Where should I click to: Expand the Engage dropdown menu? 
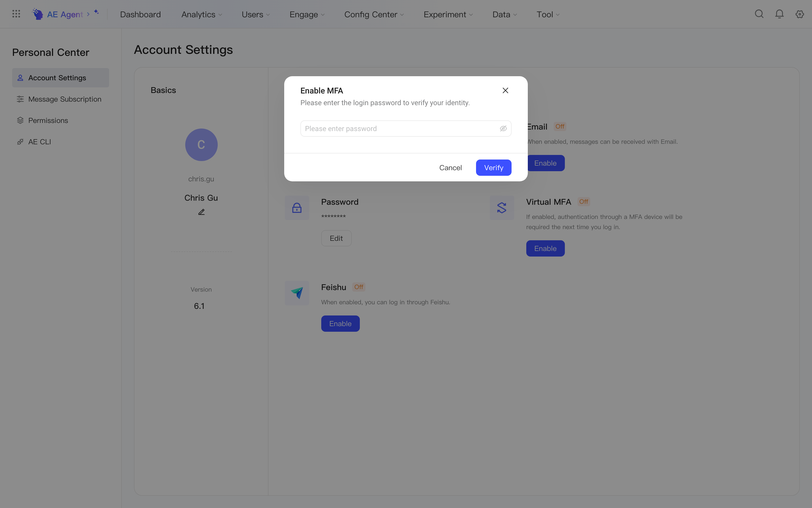pyautogui.click(x=307, y=14)
